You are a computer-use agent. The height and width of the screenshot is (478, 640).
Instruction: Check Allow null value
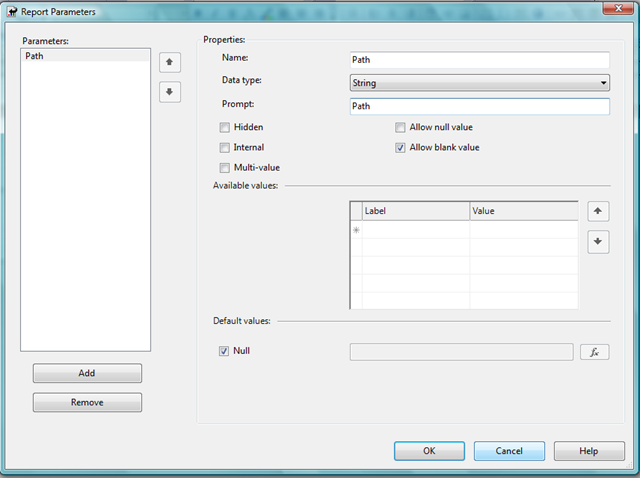tap(400, 127)
